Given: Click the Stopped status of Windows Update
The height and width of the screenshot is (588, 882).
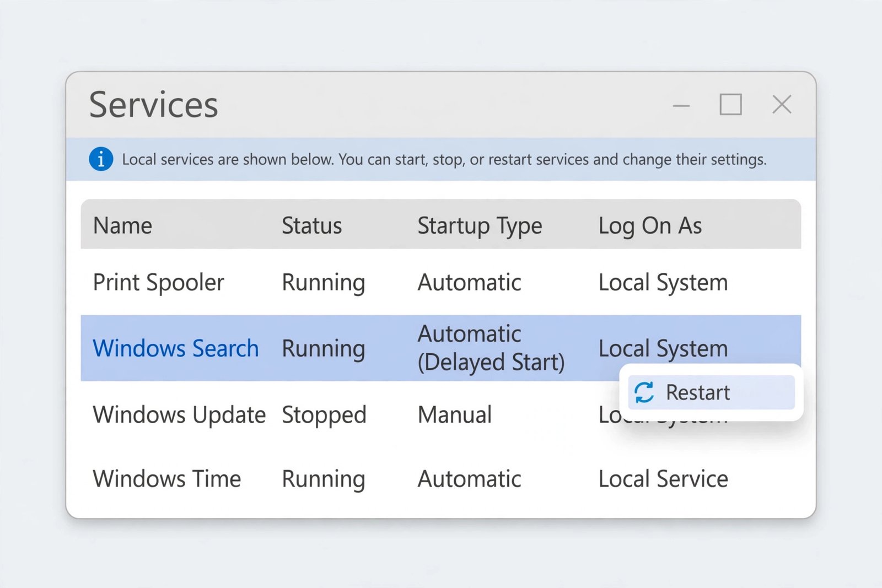Looking at the screenshot, I should (324, 415).
